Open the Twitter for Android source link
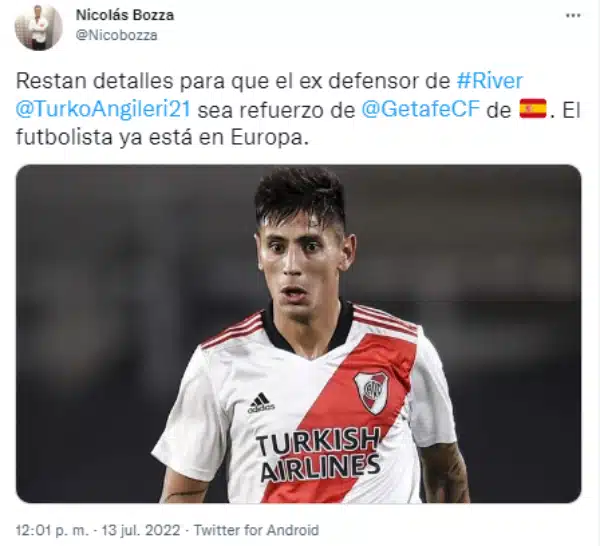Image resolution: width=600 pixels, height=546 pixels. coord(256,530)
